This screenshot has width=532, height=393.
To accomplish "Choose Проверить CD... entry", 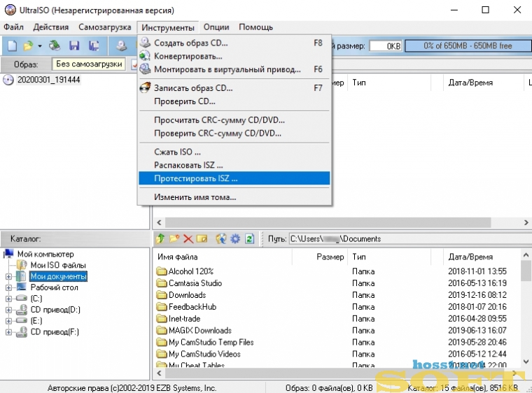I will click(234, 101).
